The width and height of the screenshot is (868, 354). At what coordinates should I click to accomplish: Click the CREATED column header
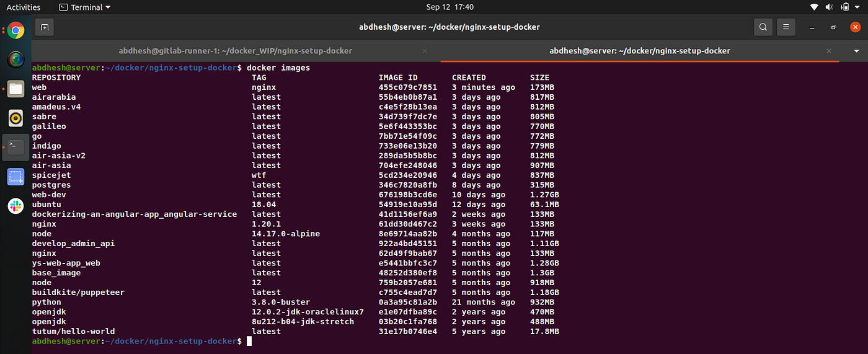(469, 77)
